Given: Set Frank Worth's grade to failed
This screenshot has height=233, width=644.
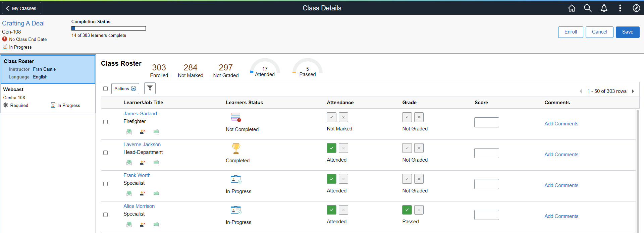Looking at the screenshot, I should [x=419, y=179].
